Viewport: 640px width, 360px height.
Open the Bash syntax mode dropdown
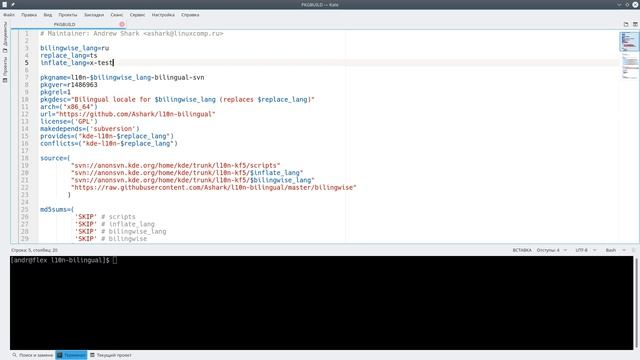pos(616,250)
